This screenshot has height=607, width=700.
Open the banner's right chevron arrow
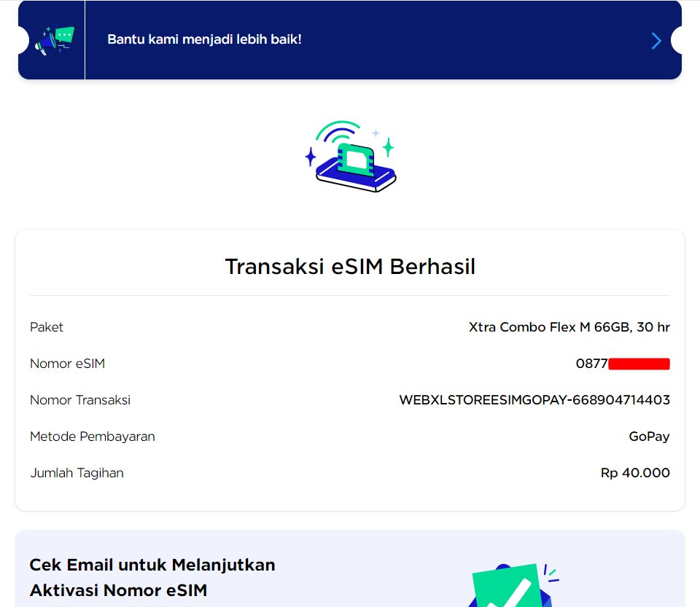coord(656,41)
